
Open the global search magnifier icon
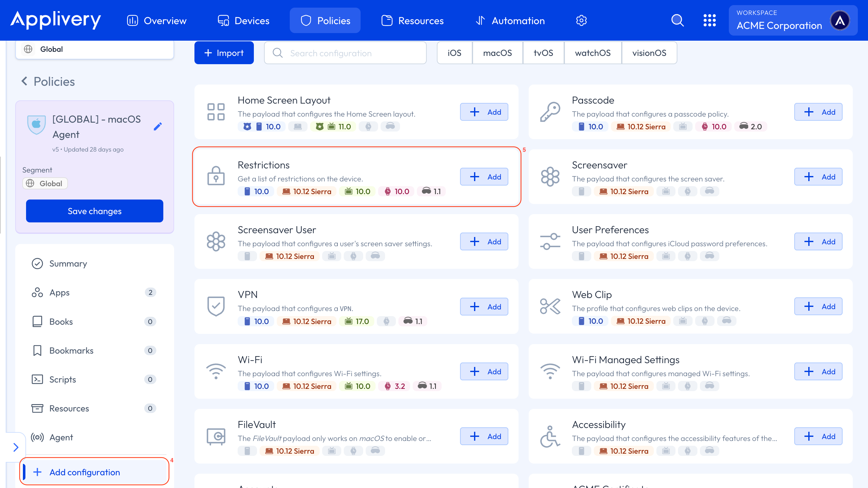(677, 21)
